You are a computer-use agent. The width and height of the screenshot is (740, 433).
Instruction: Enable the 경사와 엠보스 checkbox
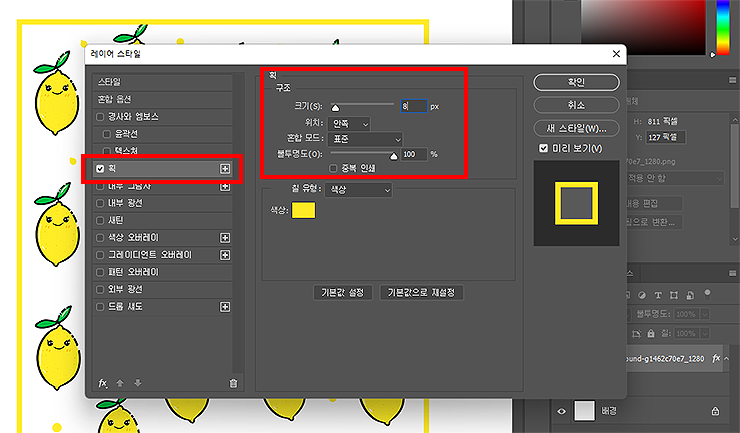(100, 117)
